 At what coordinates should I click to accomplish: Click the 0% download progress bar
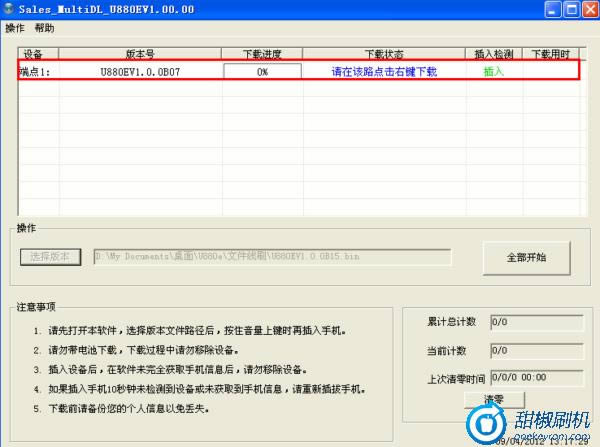tap(262, 72)
